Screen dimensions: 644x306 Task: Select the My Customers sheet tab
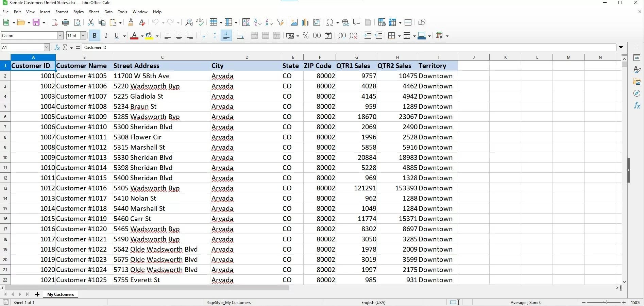61,294
